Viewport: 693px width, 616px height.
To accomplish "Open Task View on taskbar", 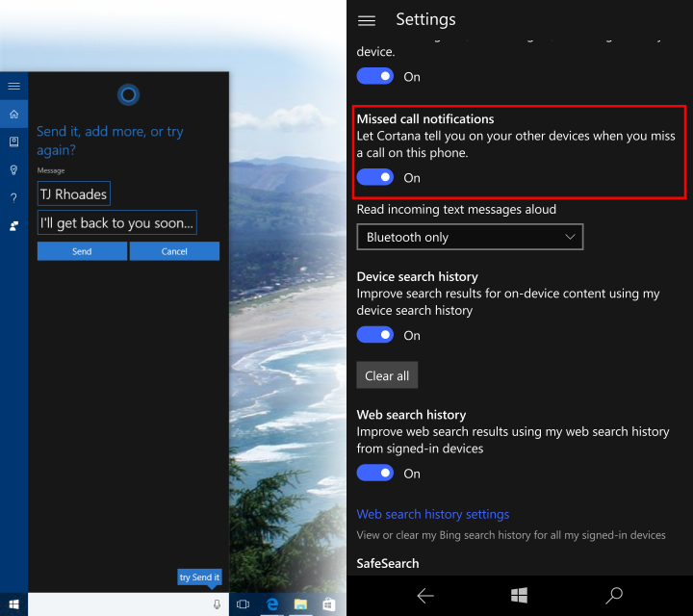I will click(244, 604).
